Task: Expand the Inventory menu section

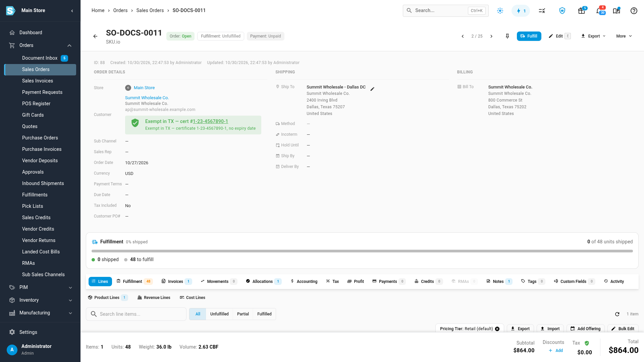Action: tap(70, 300)
